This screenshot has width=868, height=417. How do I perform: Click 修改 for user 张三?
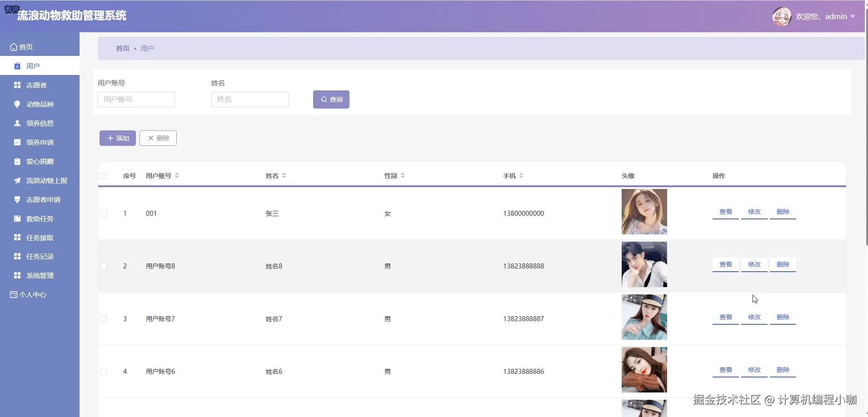click(754, 212)
